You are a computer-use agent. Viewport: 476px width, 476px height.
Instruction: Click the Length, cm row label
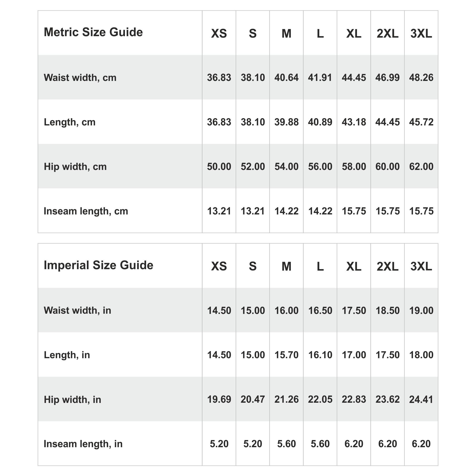[69, 122]
